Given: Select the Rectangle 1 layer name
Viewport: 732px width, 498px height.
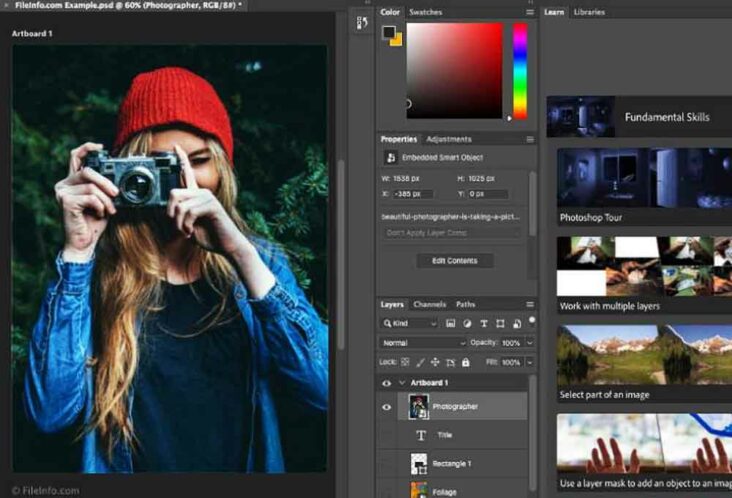Looking at the screenshot, I should (x=452, y=463).
